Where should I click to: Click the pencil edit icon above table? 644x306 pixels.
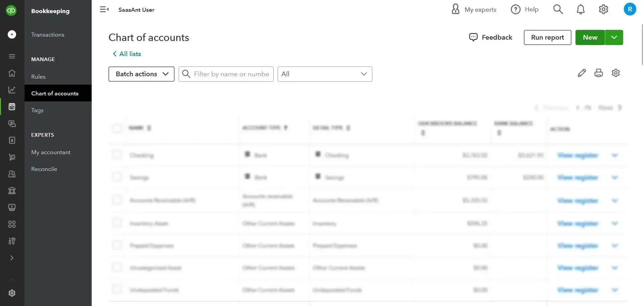(582, 73)
